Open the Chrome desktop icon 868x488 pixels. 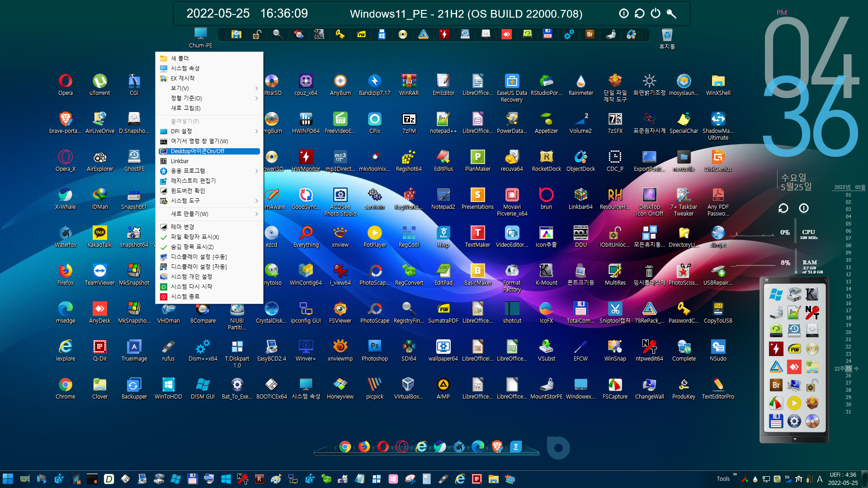coord(66,388)
